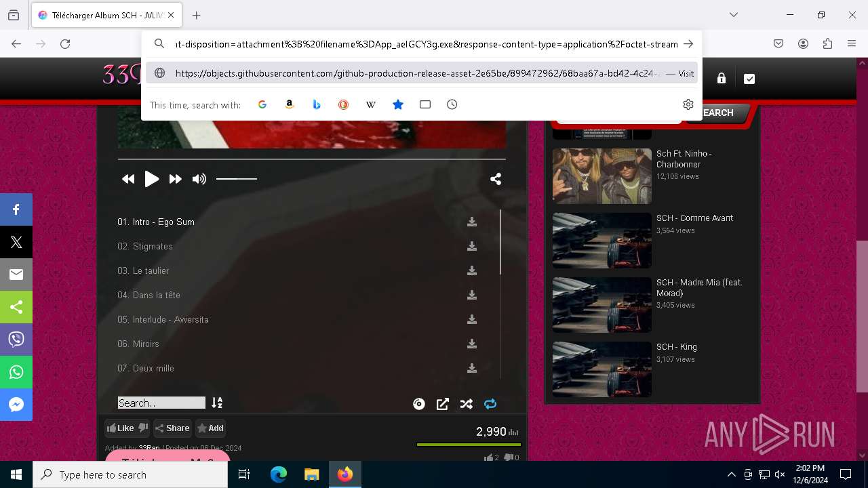The width and height of the screenshot is (868, 488).
Task: Download track 06. Miroirs
Action: (x=472, y=344)
